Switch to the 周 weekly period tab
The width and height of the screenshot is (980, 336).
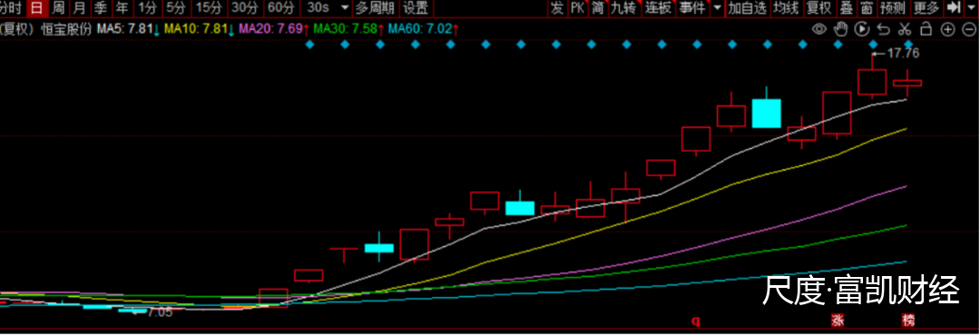click(x=58, y=8)
